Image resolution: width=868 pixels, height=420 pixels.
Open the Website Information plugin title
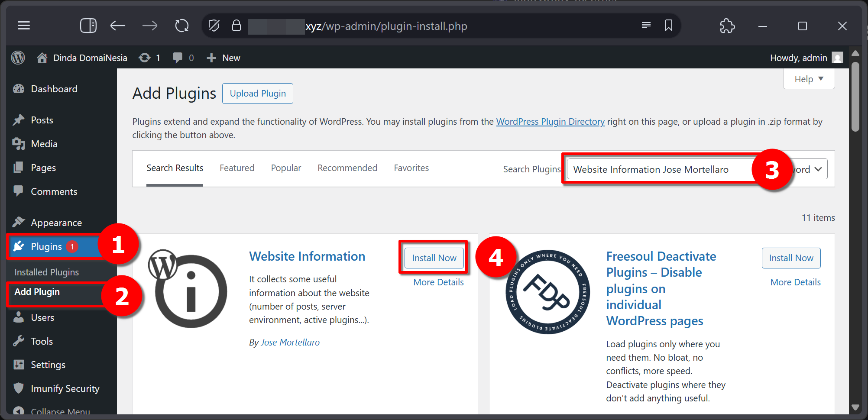coord(307,256)
